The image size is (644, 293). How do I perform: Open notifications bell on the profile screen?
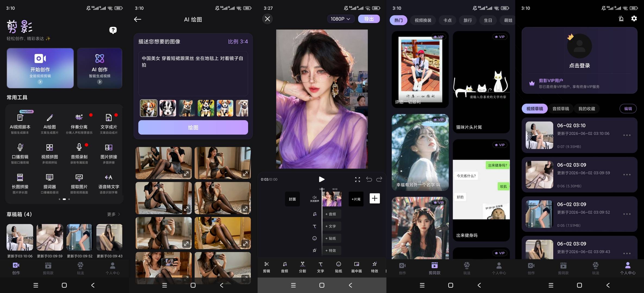pos(621,18)
